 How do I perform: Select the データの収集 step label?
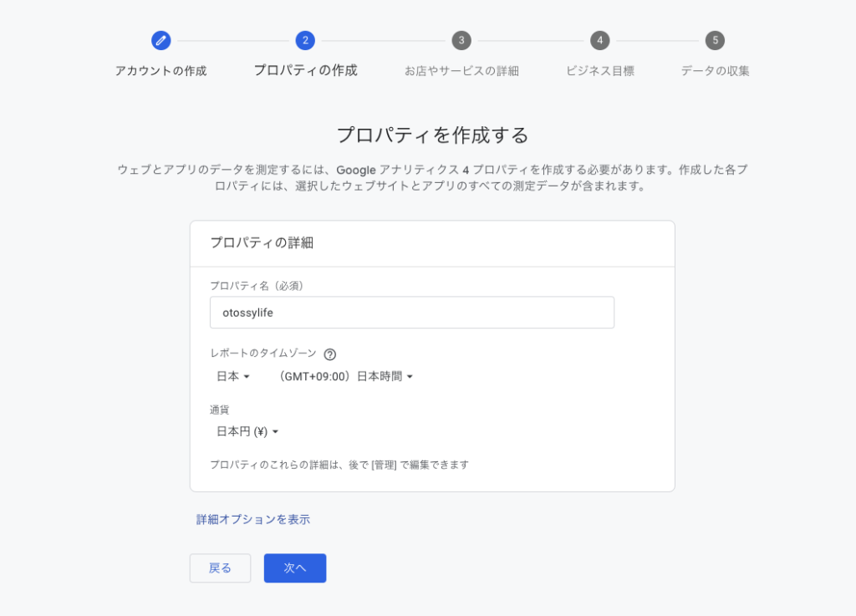[715, 71]
